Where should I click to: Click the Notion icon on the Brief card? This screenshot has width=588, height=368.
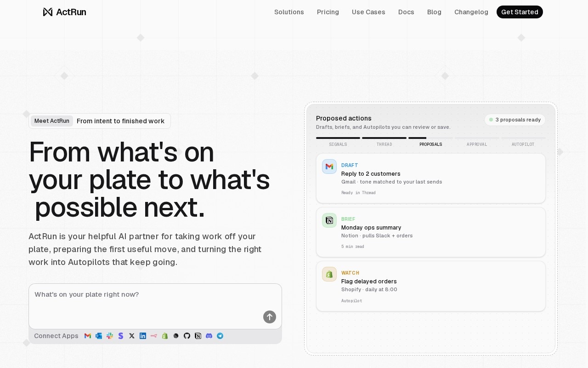click(329, 220)
